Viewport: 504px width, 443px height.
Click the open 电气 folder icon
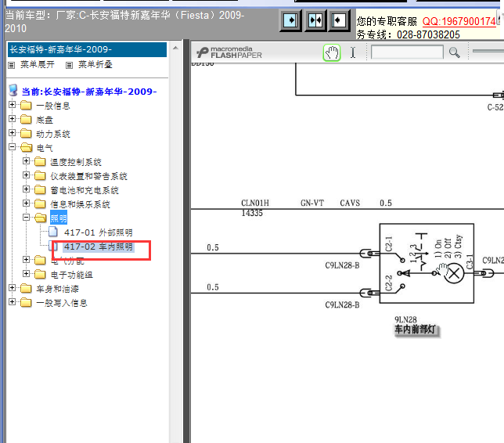[27, 148]
